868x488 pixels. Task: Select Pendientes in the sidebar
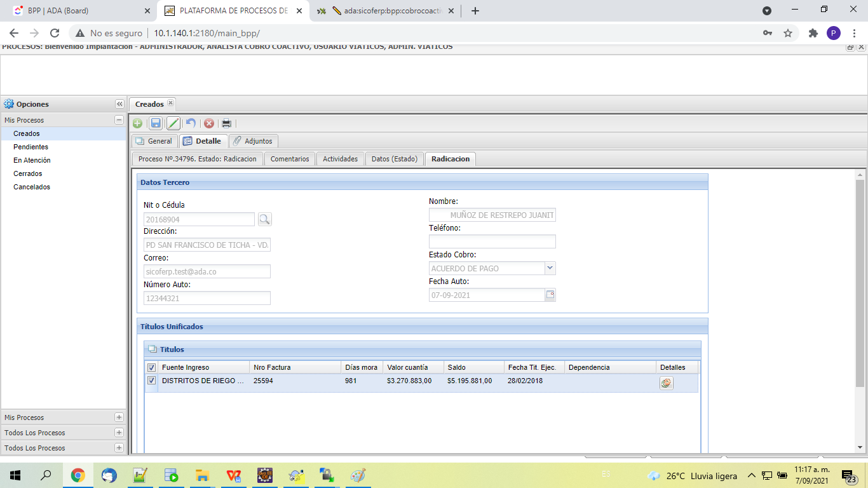(31, 147)
